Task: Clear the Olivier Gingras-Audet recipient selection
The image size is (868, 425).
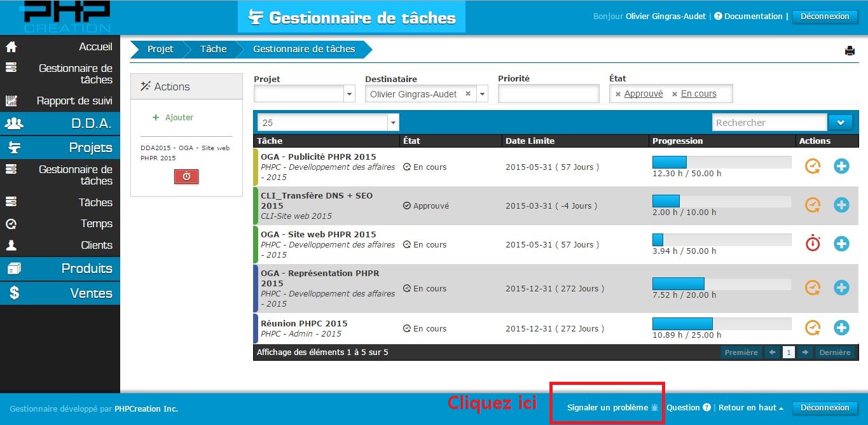Action: click(x=468, y=94)
